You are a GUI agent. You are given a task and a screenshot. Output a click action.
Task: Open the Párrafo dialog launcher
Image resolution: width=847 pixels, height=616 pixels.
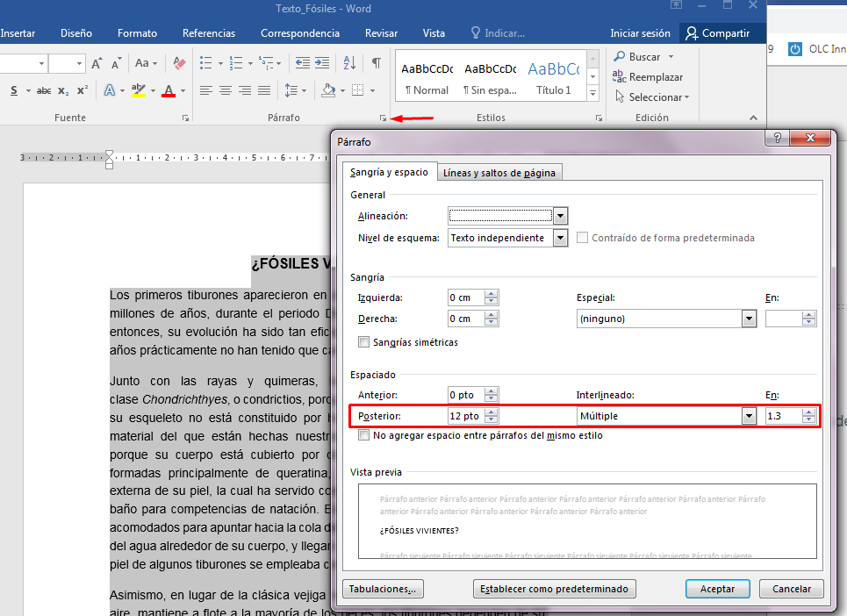pyautogui.click(x=383, y=118)
